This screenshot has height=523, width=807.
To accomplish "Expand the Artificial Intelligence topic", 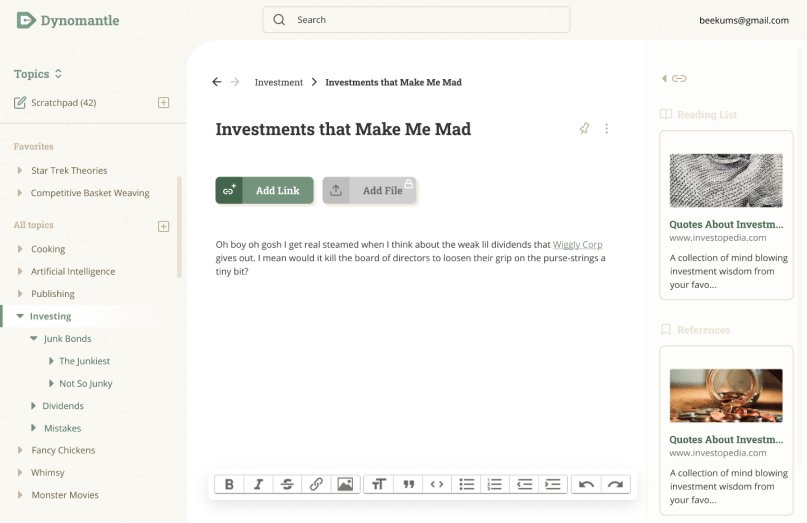I will 20,271.
